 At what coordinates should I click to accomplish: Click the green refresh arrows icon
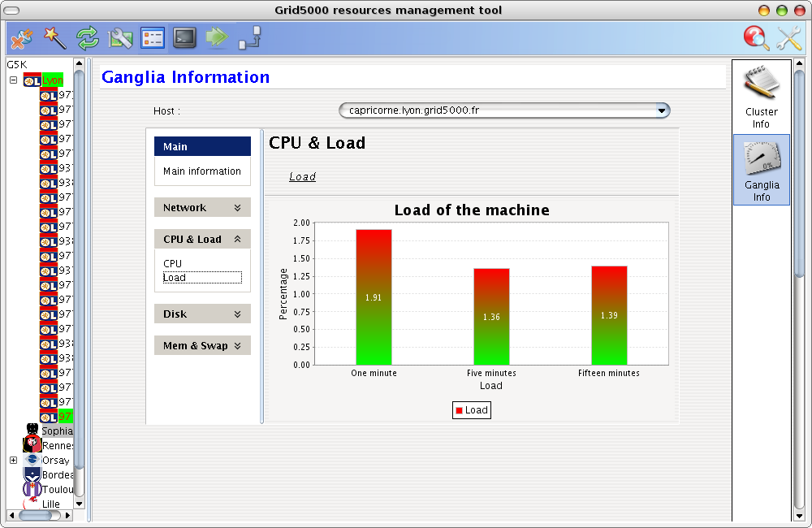88,38
